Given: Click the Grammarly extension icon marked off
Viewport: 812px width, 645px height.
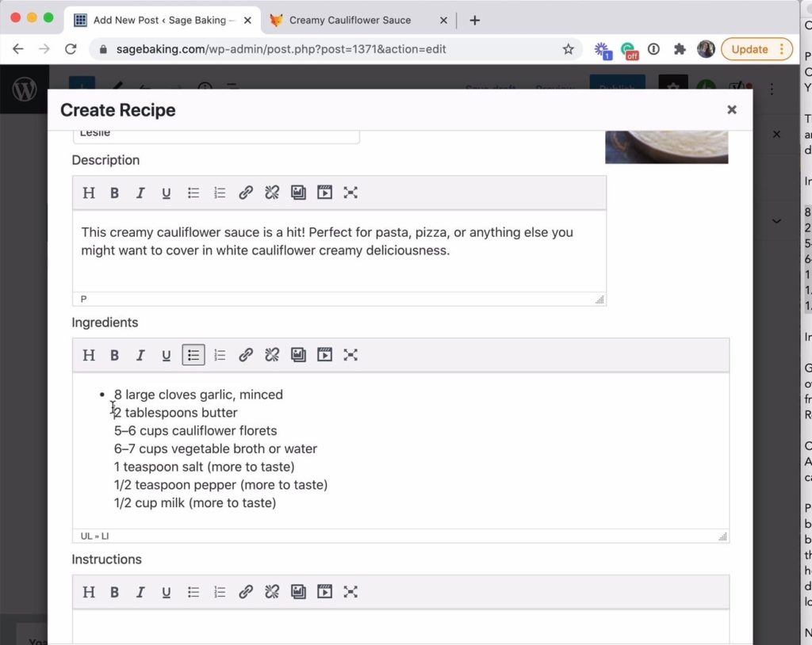Looking at the screenshot, I should coord(629,50).
